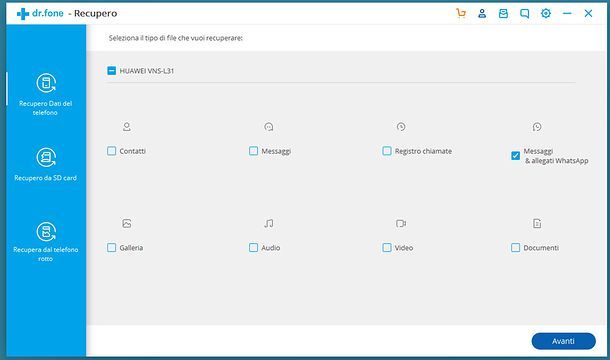This screenshot has height=360, width=610.
Task: Click the Registro chiamate label
Action: 423,151
